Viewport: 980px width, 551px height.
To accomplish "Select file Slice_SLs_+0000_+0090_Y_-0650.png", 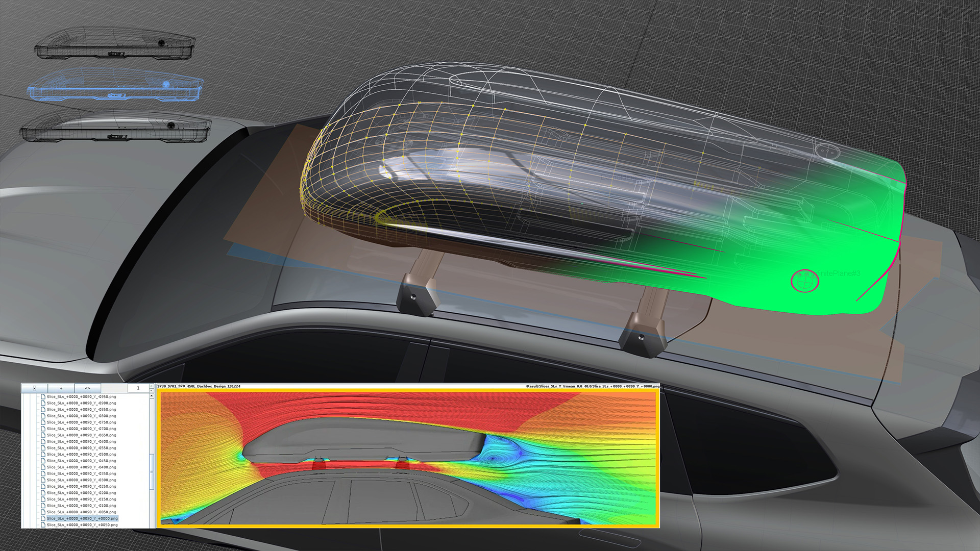I will click(81, 435).
